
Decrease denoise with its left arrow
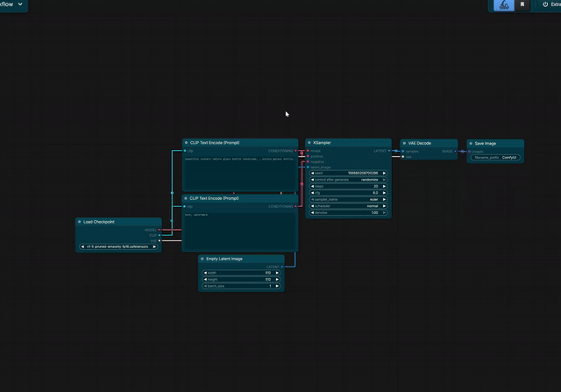(312, 213)
